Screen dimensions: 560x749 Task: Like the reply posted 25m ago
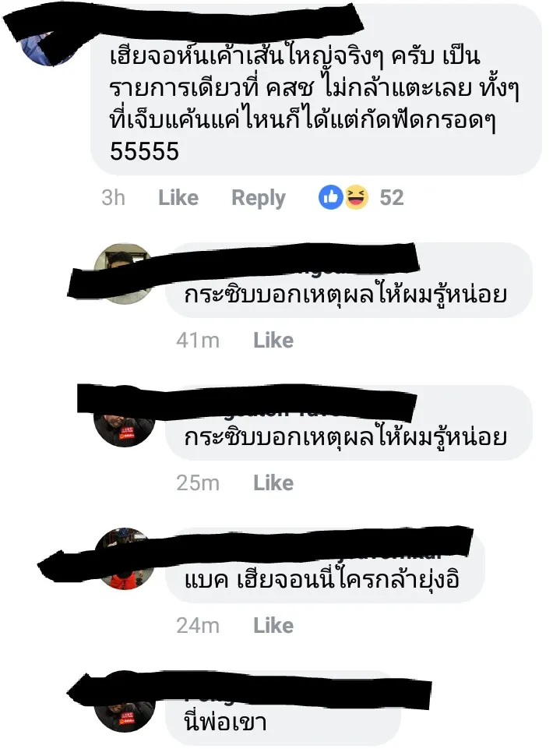[273, 483]
